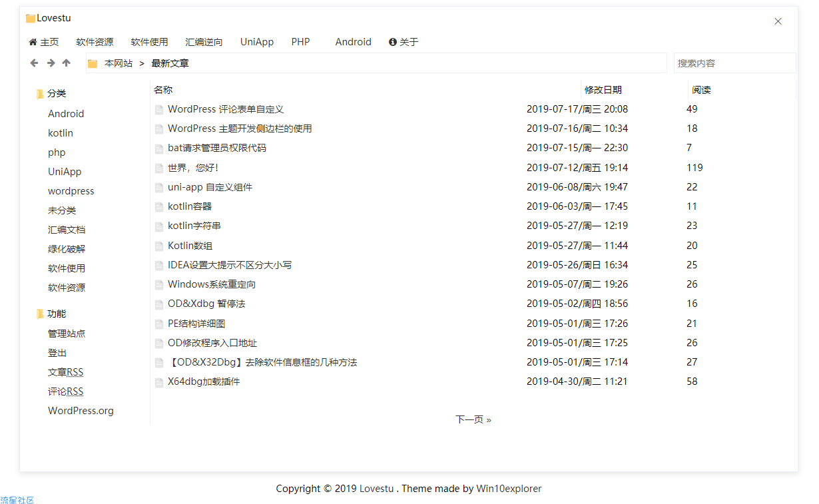
Task: Click 最新文章 in the breadcrumb path
Action: click(170, 63)
